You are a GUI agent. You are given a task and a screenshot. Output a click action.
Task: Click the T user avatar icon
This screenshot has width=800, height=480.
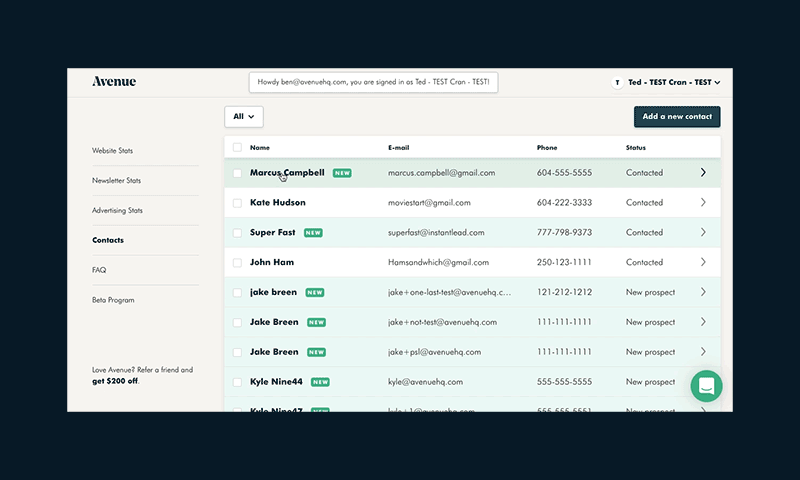[x=617, y=82]
